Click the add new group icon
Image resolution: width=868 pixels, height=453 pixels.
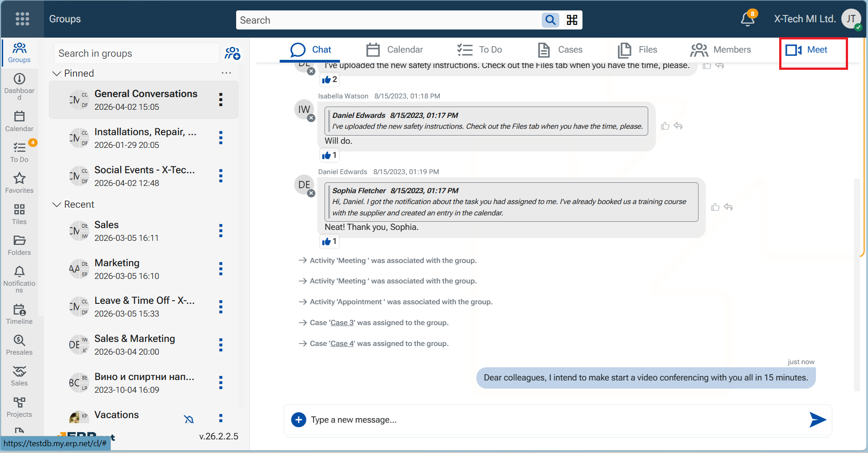(232, 54)
